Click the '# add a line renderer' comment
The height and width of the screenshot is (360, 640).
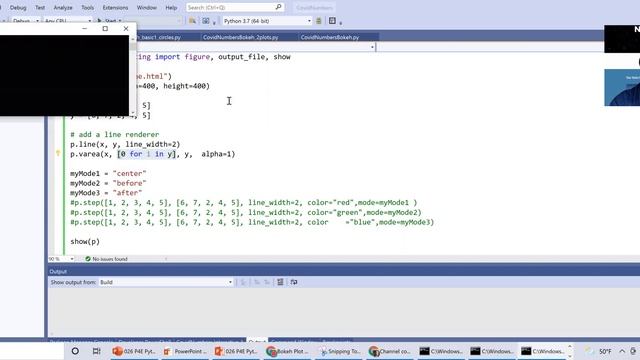click(x=115, y=134)
